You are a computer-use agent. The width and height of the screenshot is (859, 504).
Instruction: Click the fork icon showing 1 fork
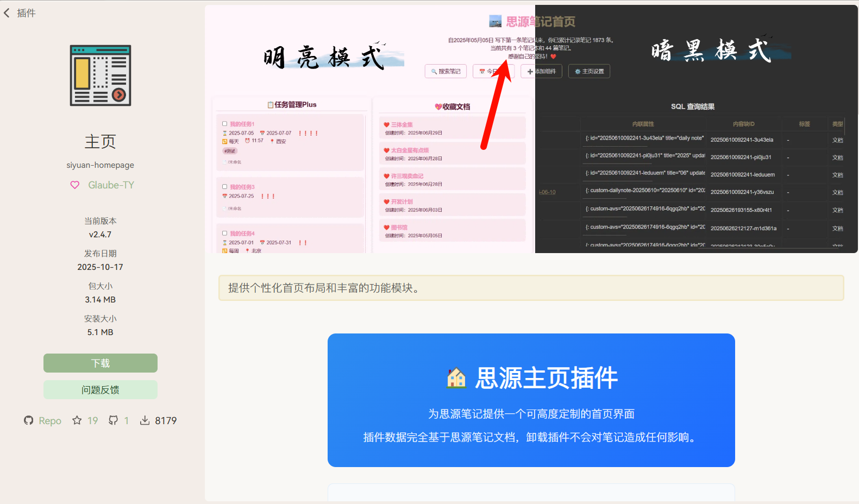pyautogui.click(x=113, y=420)
